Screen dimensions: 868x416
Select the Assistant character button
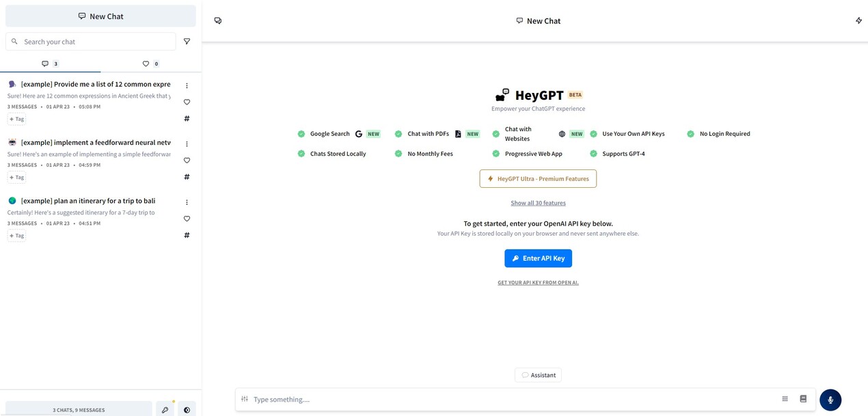pos(539,375)
